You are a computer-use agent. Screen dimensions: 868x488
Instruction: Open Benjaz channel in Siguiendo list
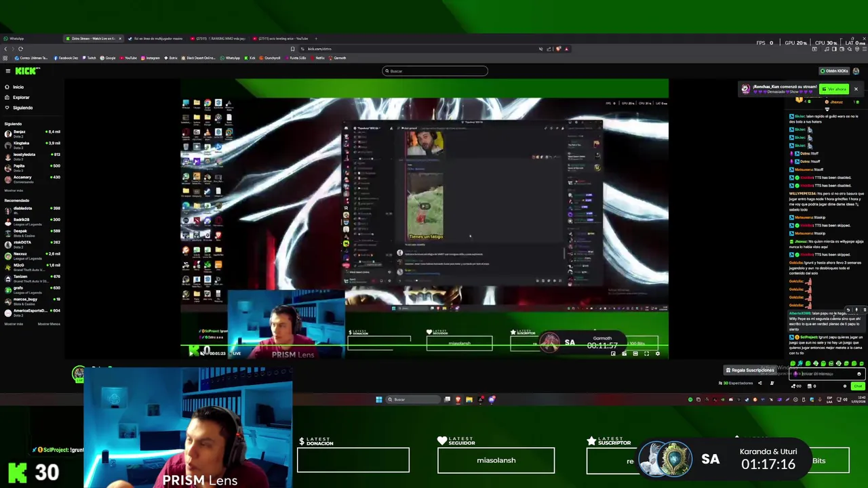point(32,133)
